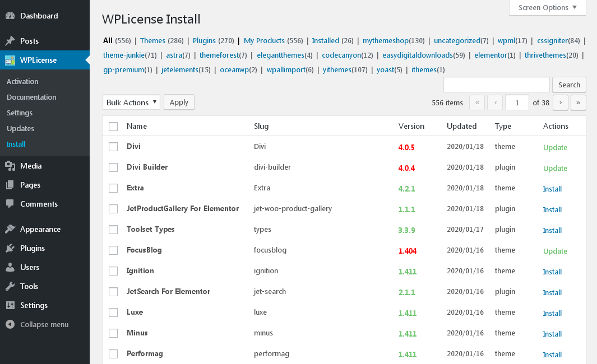The width and height of the screenshot is (597, 364).
Task: Tick the Toolset Types checkbox
Action: [x=113, y=230]
